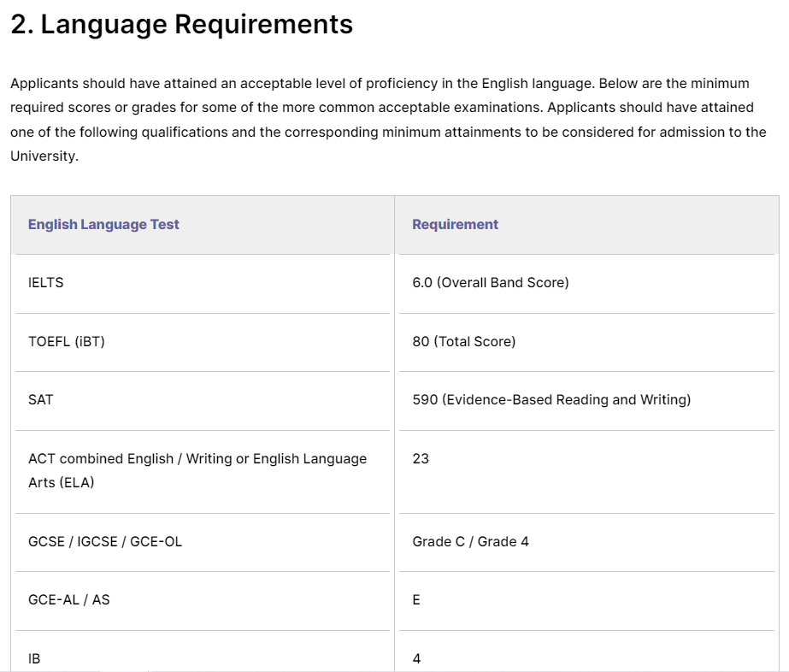
Task: Select the GCSE / IGCSE / GCE-OL cell
Action: pyautogui.click(x=105, y=541)
